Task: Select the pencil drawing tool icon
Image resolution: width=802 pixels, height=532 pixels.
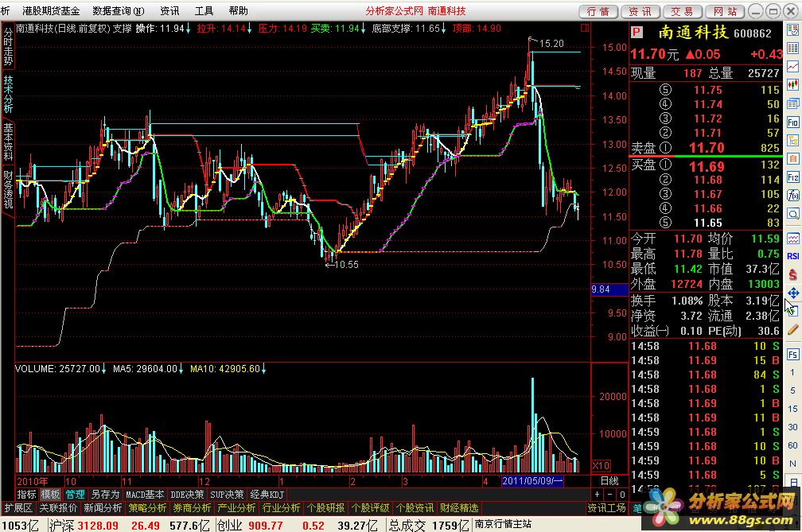Action: click(792, 330)
